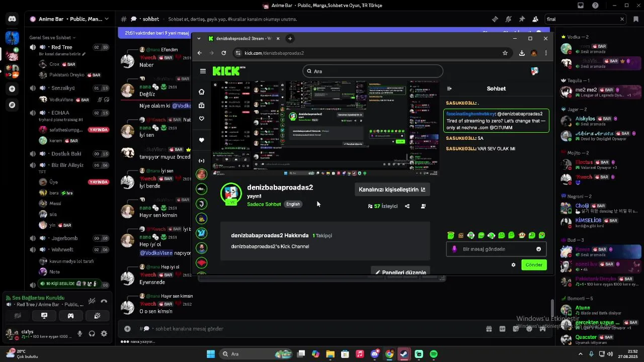Click add a server plus icon
The width and height of the screenshot is (644, 362).
point(12,88)
